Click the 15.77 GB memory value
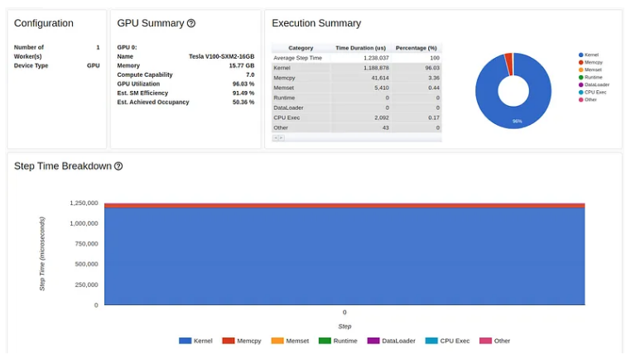Image resolution: width=631 pixels, height=364 pixels. click(242, 65)
